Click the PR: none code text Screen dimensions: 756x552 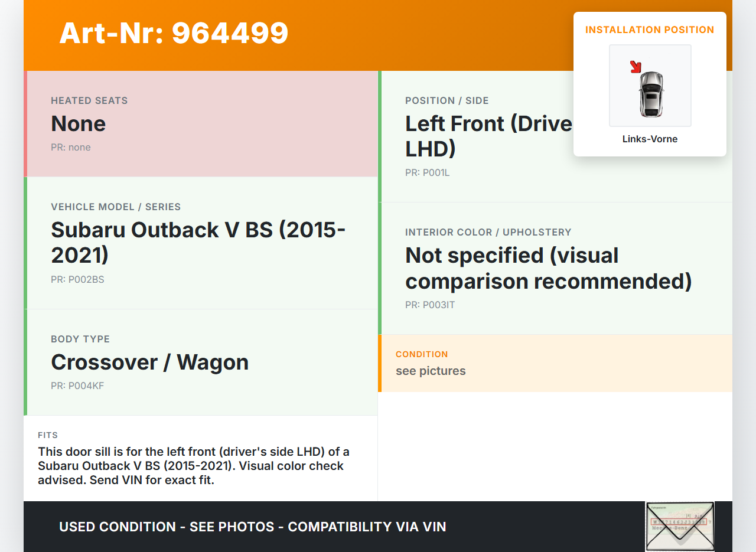coord(71,148)
